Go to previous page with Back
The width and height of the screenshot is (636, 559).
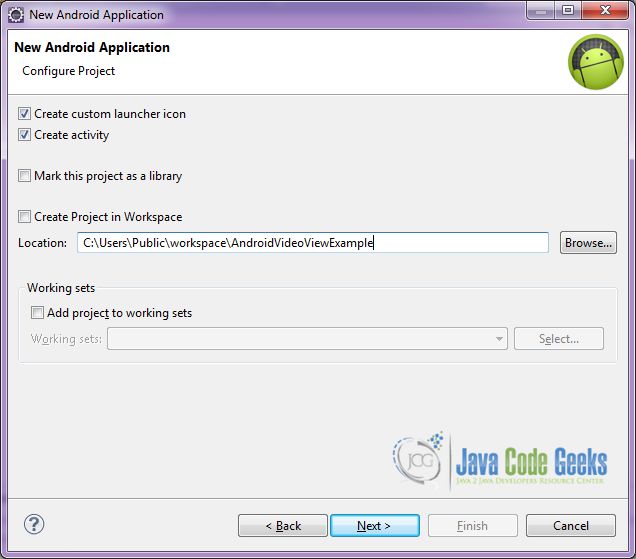(283, 526)
